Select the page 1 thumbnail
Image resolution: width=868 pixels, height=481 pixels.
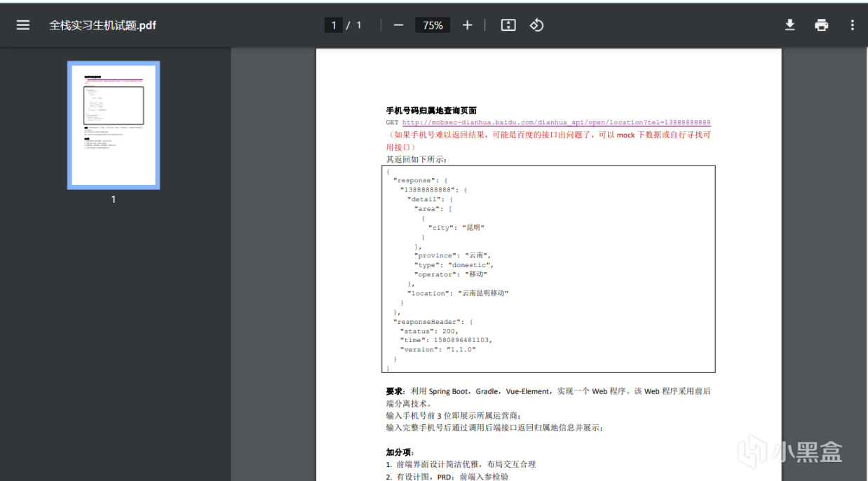pos(114,125)
